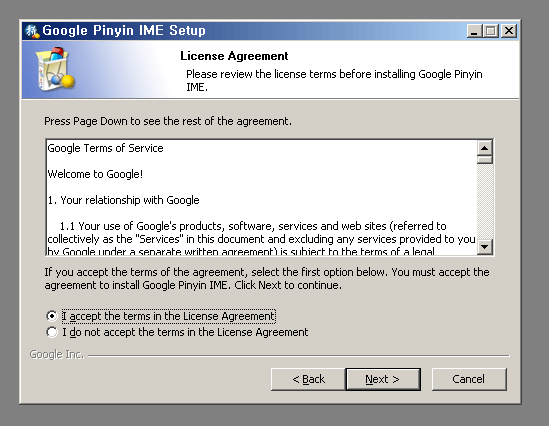Click the installer box icon in header
The image size is (549, 426).
point(55,69)
